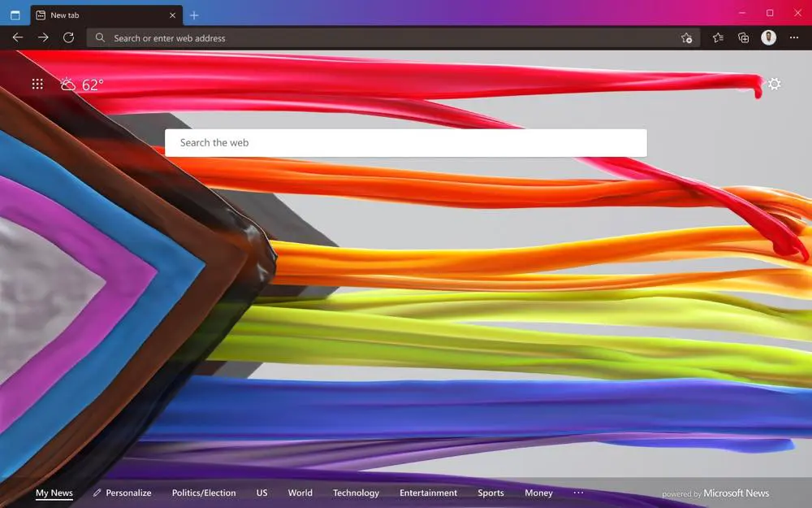Open the search engine options in address bar
Screen dimensions: 812x508
pos(100,37)
